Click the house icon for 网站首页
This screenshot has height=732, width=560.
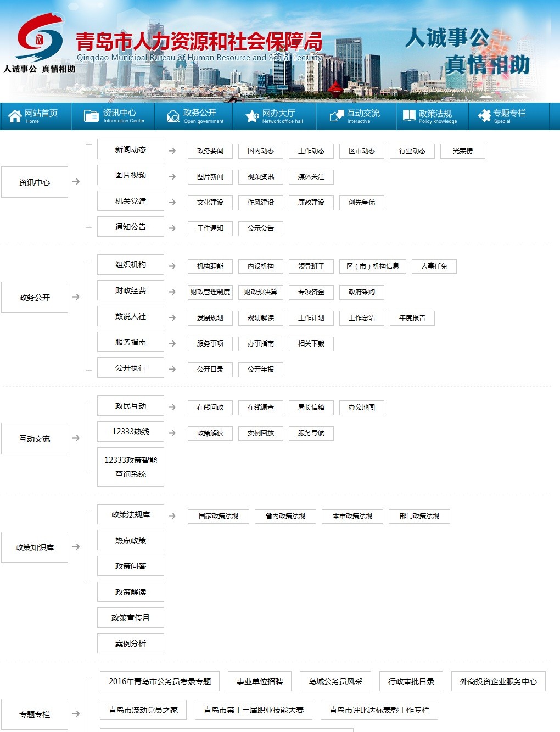click(15, 116)
